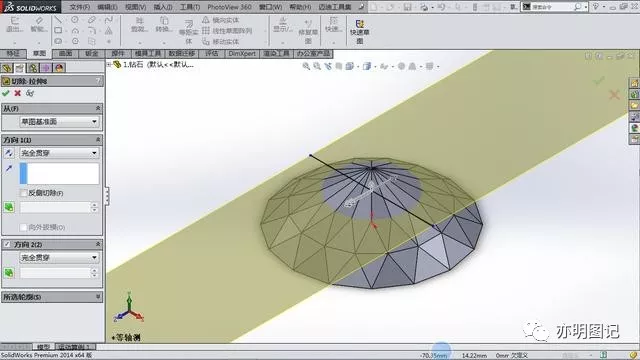This screenshot has width=640, height=360.
Task: Click Direction 1 draft on/off icon
Action: point(9,207)
